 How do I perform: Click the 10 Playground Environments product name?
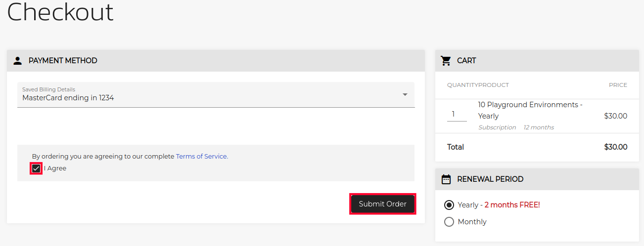point(530,110)
